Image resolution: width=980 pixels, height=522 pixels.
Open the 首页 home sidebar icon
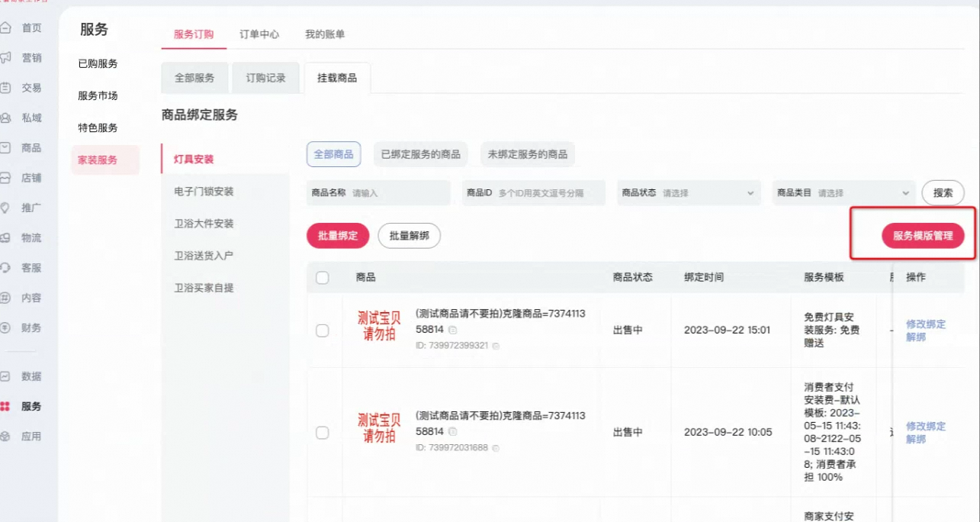(x=6, y=28)
